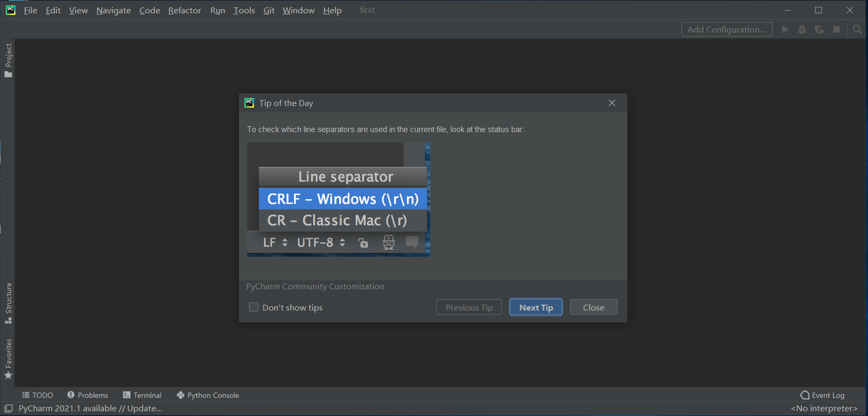Screen dimensions: 868x416
Task: Open the Terminal tool window
Action: 142,395
